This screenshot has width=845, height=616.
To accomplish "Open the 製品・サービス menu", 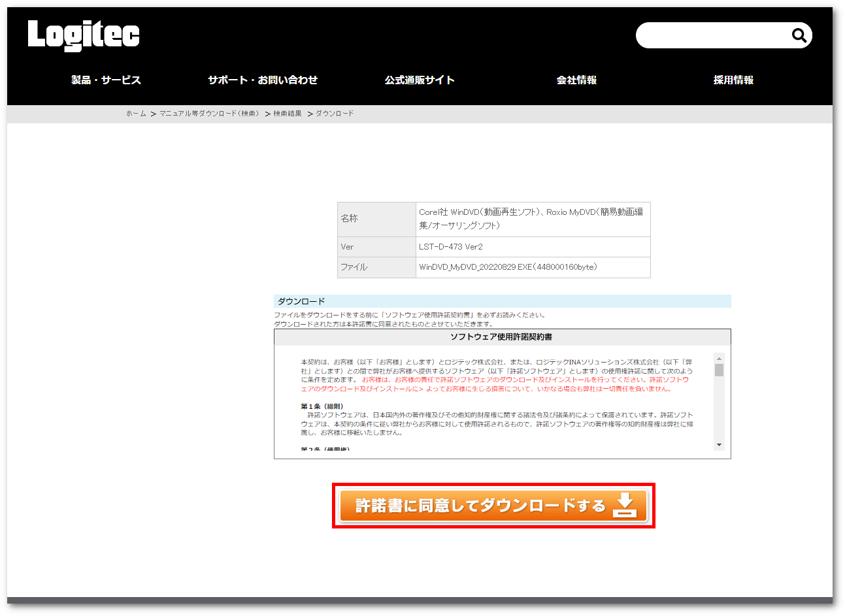I will [x=106, y=80].
